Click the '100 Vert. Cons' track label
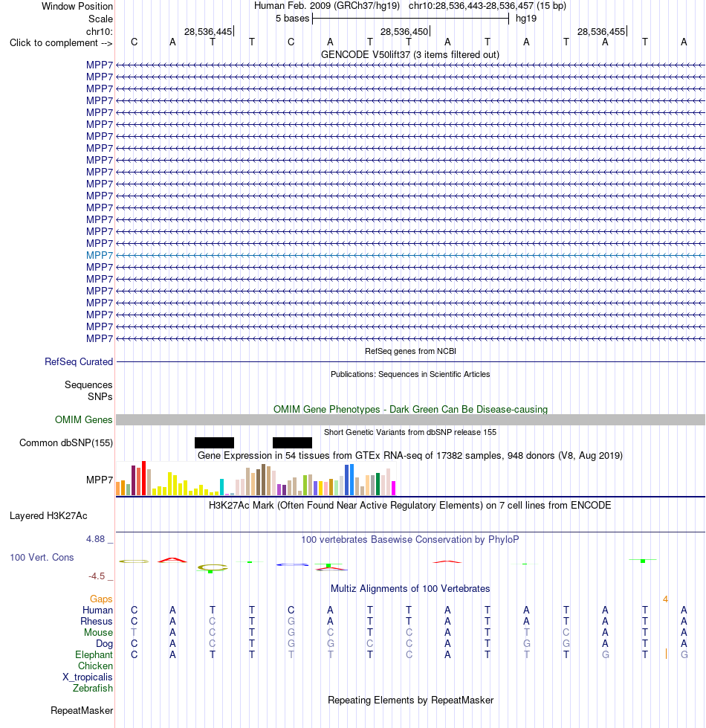Image resolution: width=706 pixels, height=728 pixels. coord(42,557)
